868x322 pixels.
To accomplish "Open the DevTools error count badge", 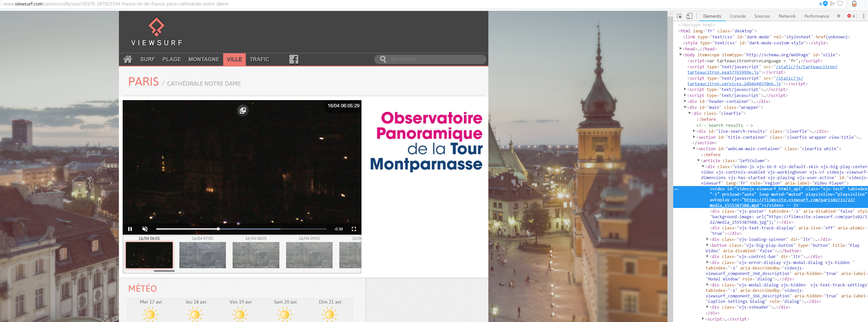I will point(851,16).
